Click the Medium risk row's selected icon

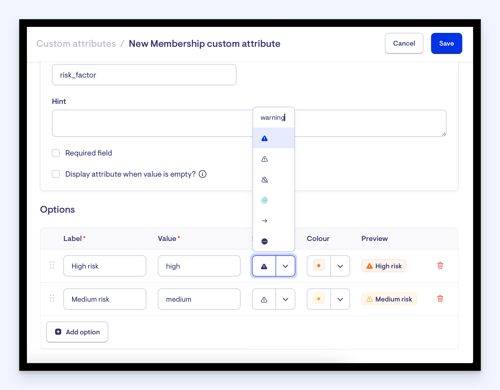coord(264,299)
